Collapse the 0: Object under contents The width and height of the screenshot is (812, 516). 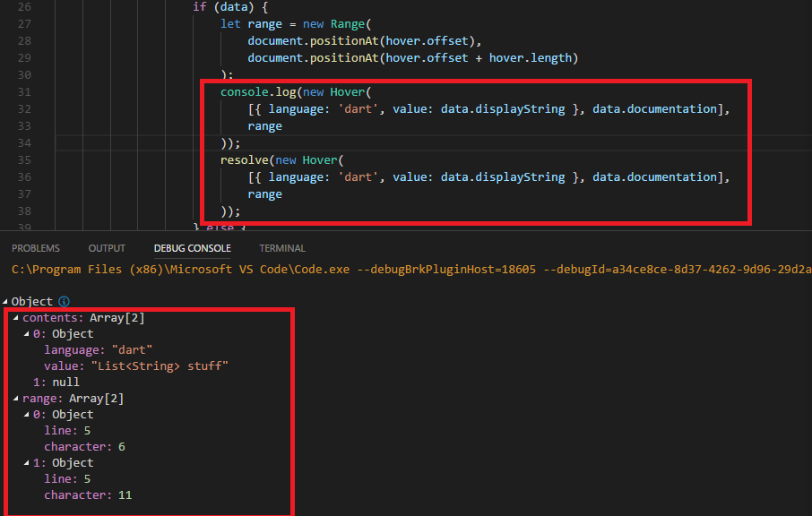[26, 334]
